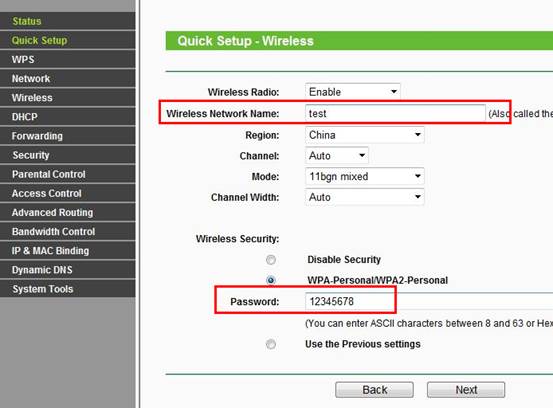Viewport: 553px width, 408px height.
Task: Click the Back button
Action: pos(375,390)
